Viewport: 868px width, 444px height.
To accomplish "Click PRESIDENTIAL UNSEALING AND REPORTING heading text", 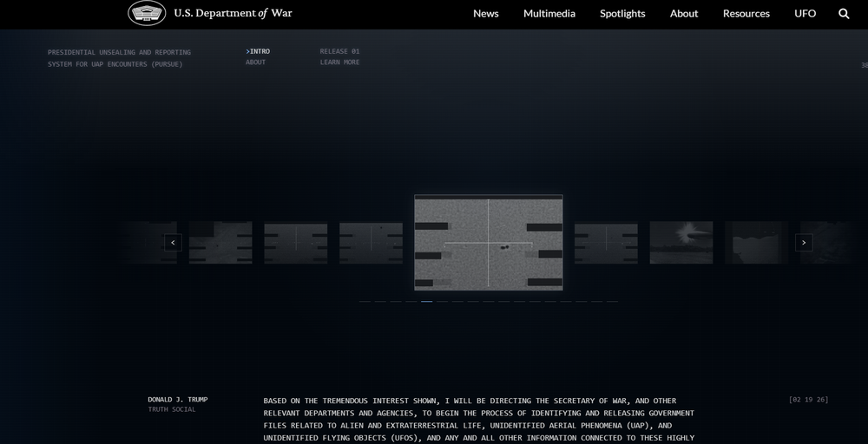I will click(119, 53).
